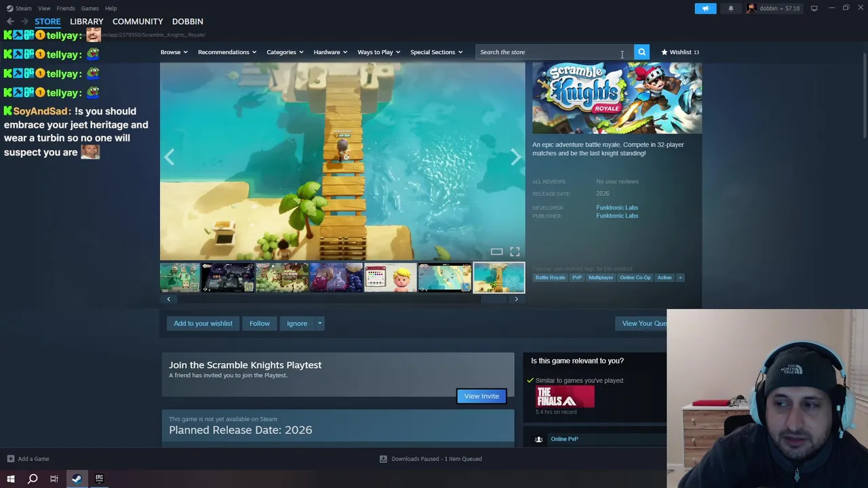Open Big Picture mode monitor icon
This screenshot has width=868, height=488.
point(814,8)
